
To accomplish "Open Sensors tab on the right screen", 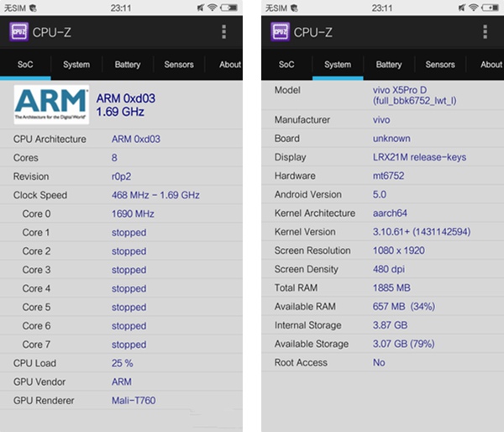I will 440,65.
